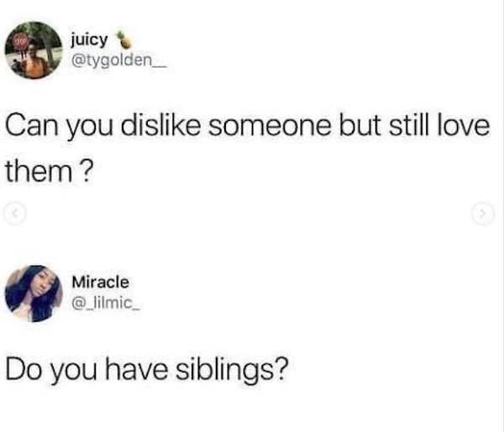The width and height of the screenshot is (504, 432).
Task: Click the @_lilmic_ handle
Action: coord(106,303)
